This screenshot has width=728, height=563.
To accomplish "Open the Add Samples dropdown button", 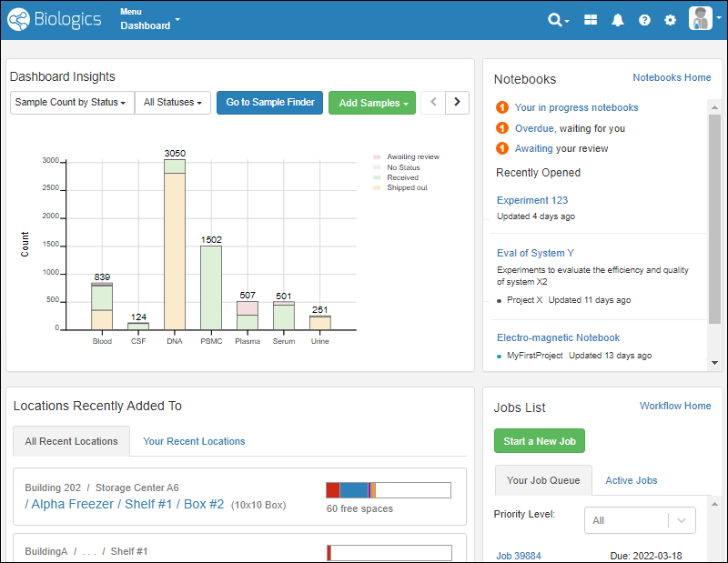I will (372, 103).
